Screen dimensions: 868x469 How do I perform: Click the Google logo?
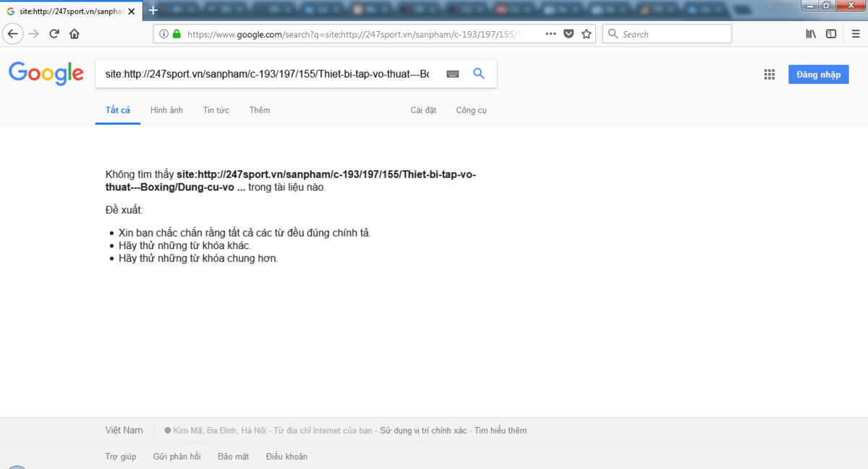46,73
